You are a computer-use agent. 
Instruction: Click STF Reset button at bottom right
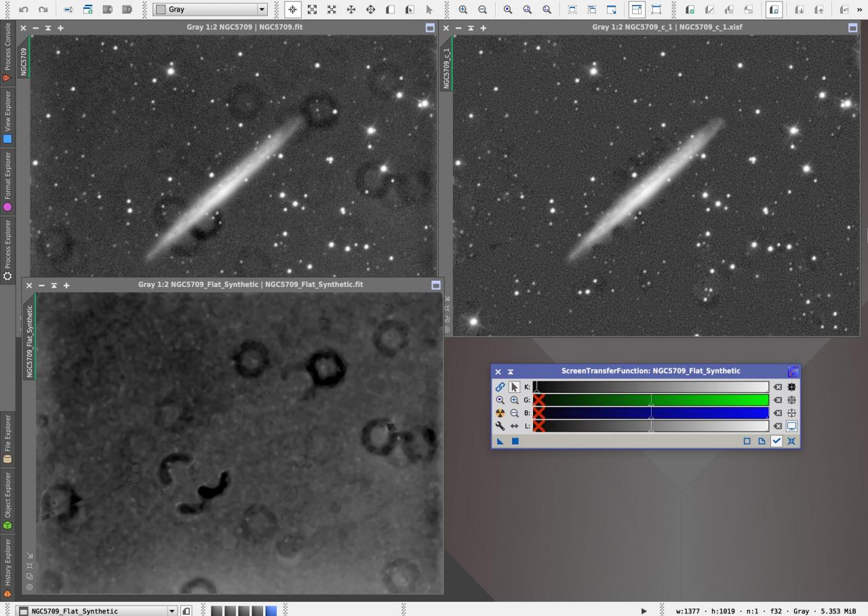click(791, 441)
